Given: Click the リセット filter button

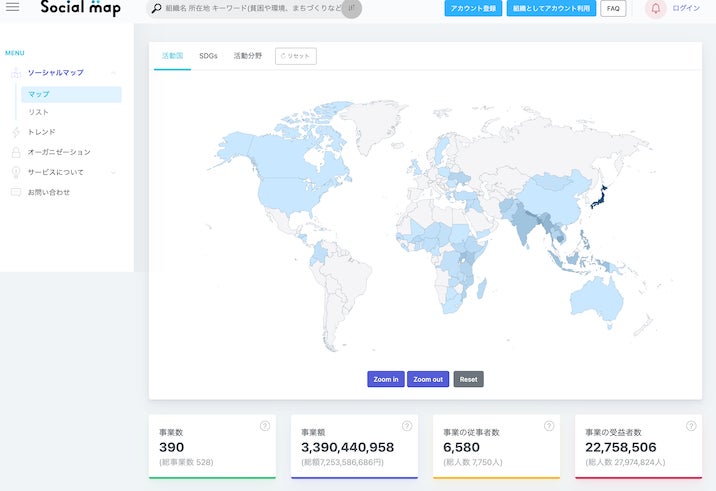Looking at the screenshot, I should pos(295,56).
